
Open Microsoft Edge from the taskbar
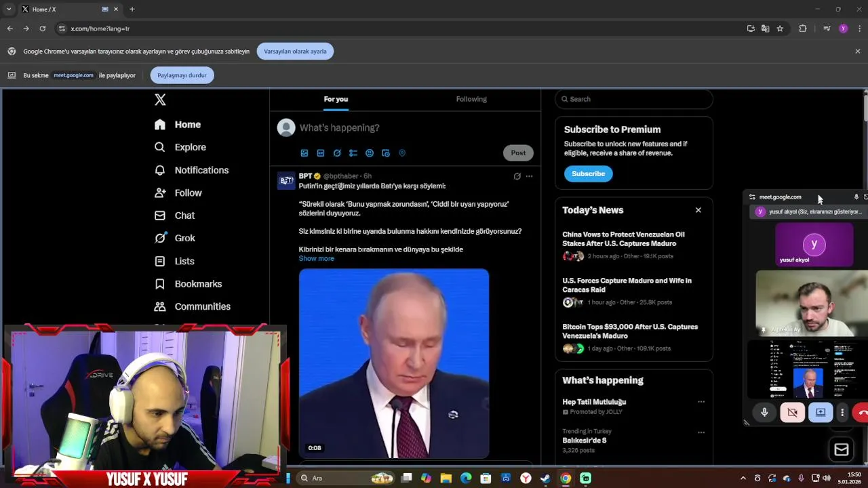[x=466, y=479]
